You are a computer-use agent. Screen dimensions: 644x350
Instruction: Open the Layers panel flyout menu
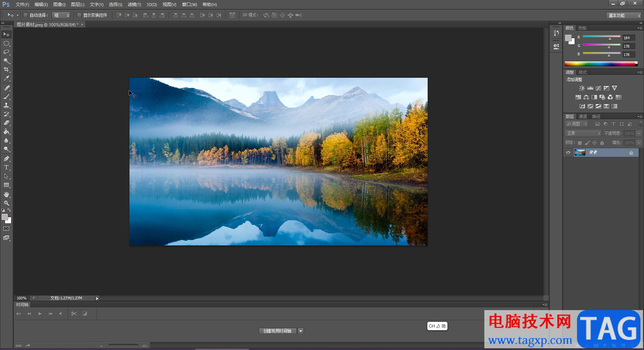(640, 117)
